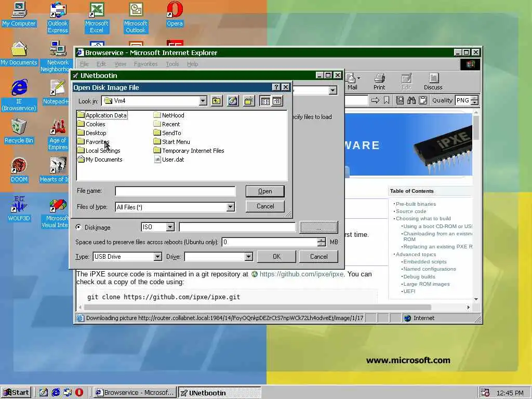Click Show Desktop quick launch icon

pos(44,392)
